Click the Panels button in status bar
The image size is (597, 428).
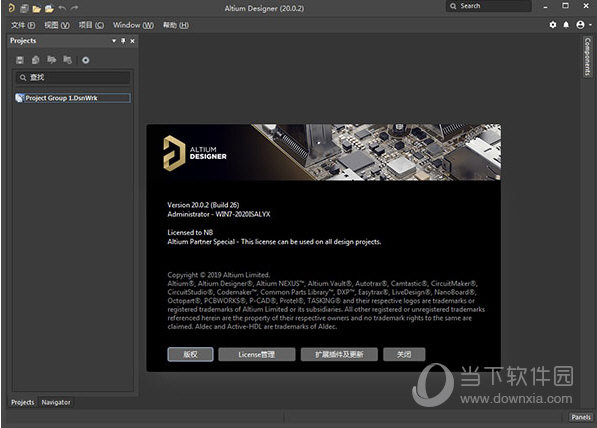tap(581, 417)
